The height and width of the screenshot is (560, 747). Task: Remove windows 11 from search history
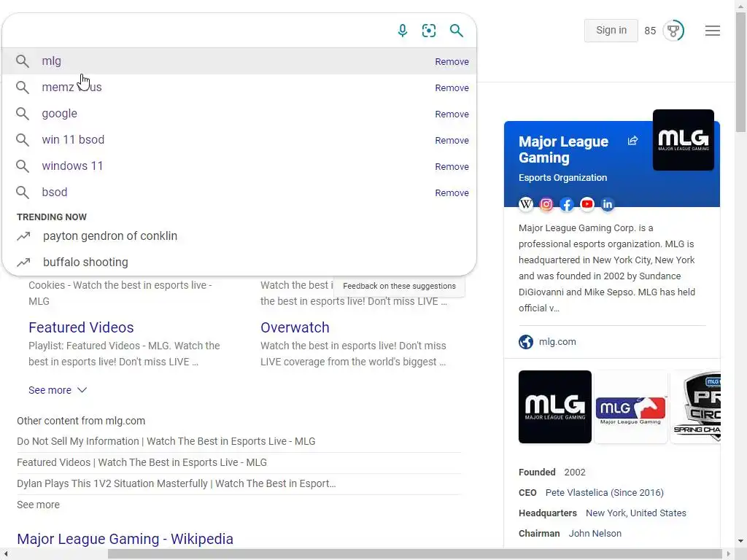[452, 166]
